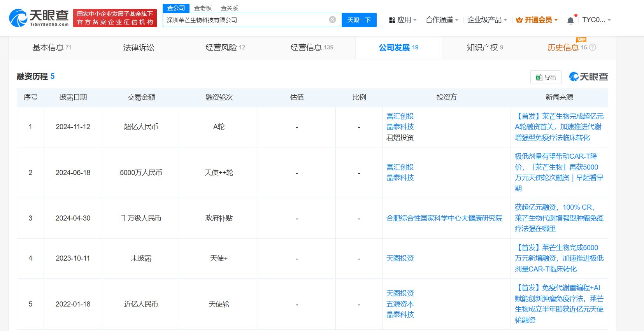Viewport: 644px width, 331px height.
Task: Switch to the 查关系 search tab
Action: 229,8
